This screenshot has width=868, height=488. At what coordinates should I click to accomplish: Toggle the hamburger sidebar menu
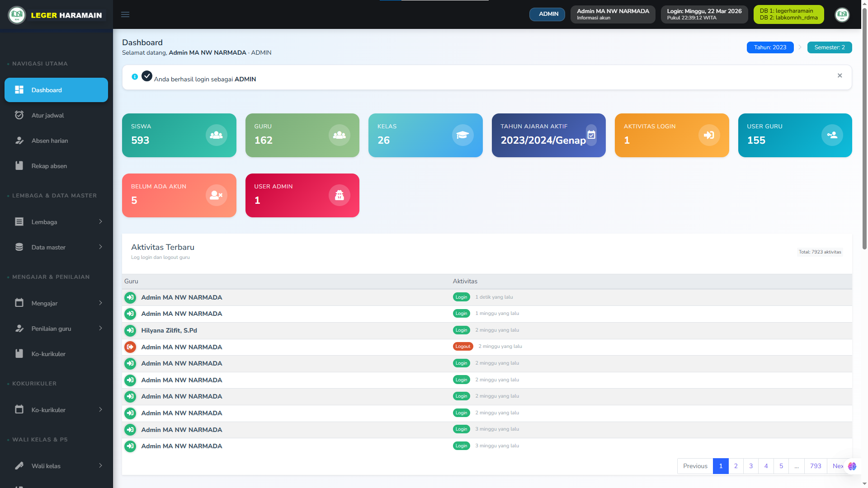(x=125, y=14)
